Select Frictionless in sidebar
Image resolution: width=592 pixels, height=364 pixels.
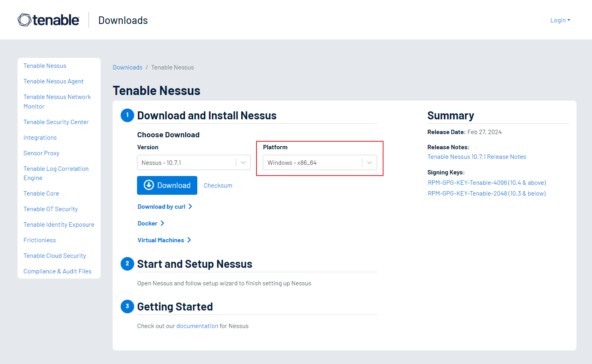(40, 240)
